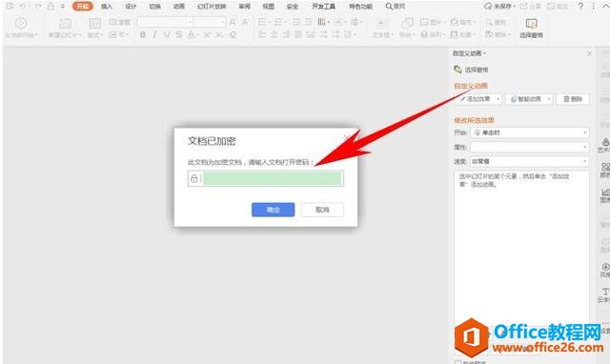This screenshot has width=610, height=364.
Task: Open the 开始 单击时 dropdown
Action: pos(530,132)
